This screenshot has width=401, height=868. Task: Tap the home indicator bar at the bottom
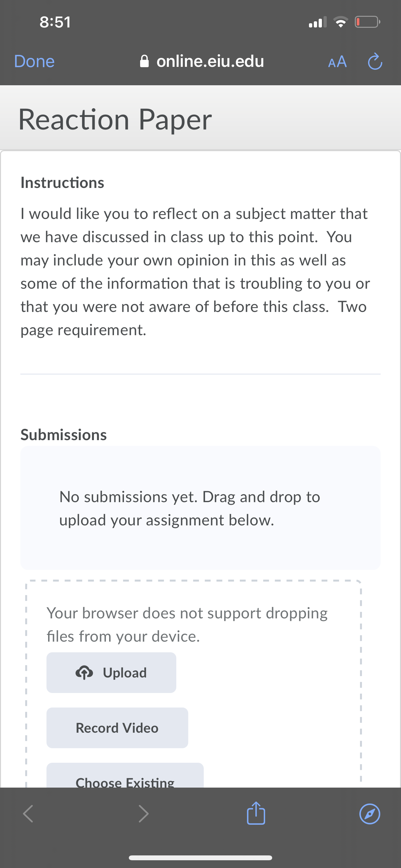(200, 858)
